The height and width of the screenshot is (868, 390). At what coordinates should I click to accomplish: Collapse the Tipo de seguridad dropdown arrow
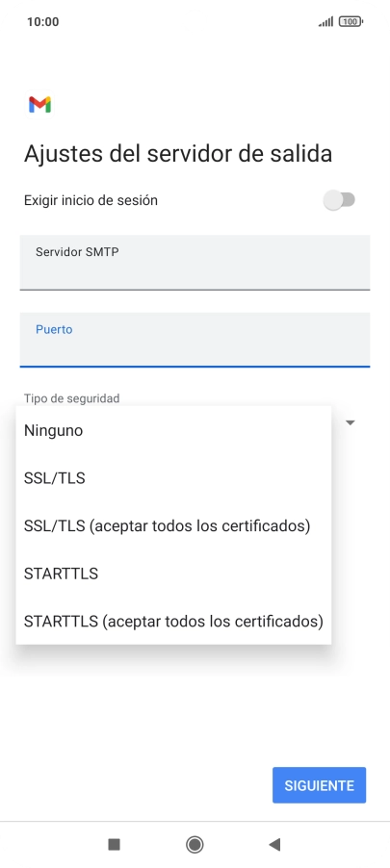point(350,422)
